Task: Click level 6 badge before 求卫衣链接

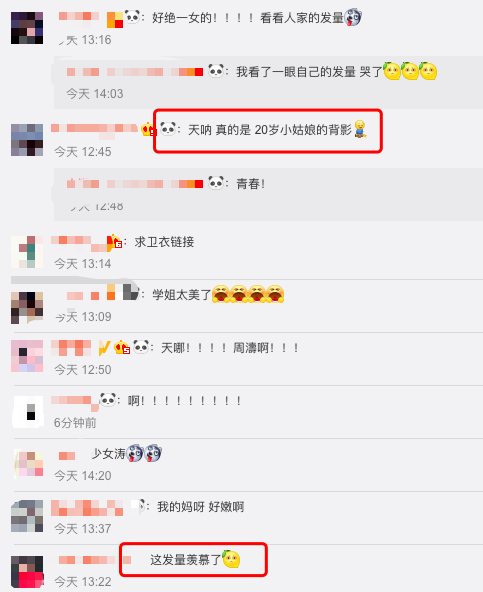Action: click(114, 242)
